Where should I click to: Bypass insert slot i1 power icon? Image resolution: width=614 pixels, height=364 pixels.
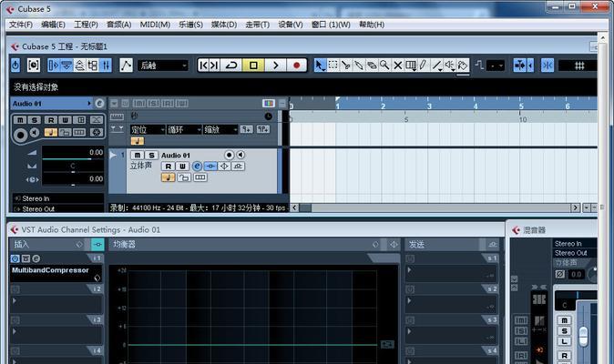pyautogui.click(x=15, y=258)
